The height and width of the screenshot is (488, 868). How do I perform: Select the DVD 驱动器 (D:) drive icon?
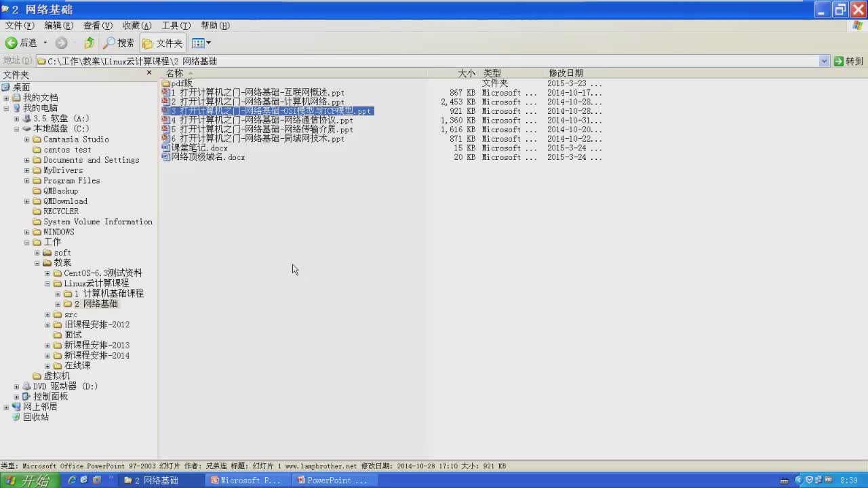pos(27,386)
